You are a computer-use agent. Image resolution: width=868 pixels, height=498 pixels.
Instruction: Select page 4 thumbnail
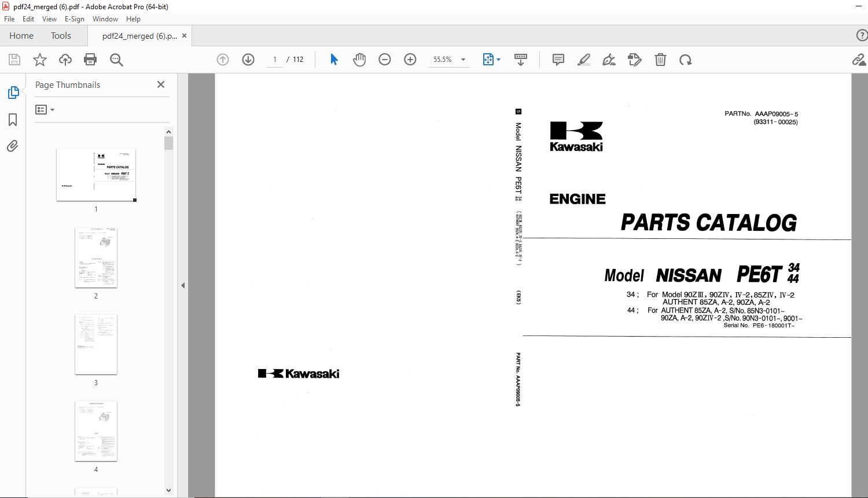click(x=96, y=431)
